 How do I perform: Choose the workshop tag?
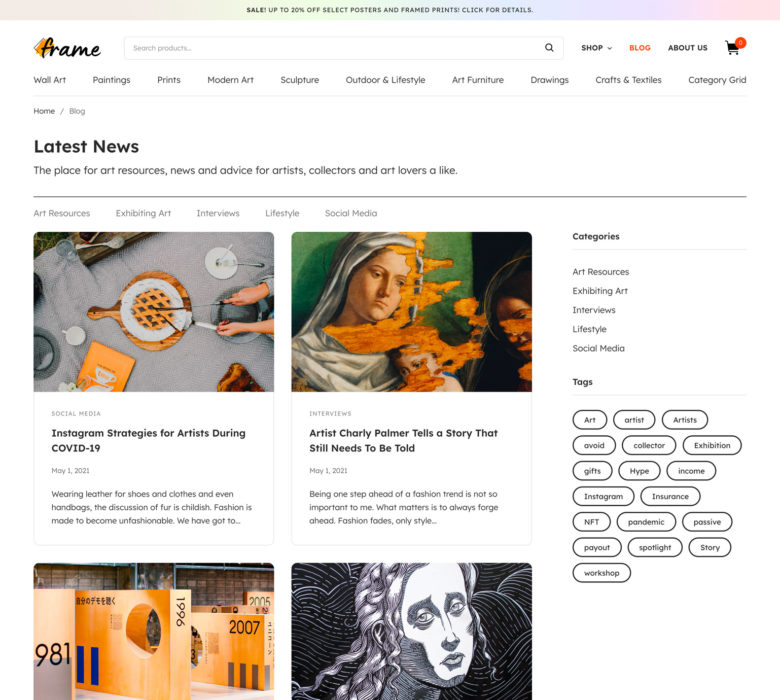pos(601,573)
